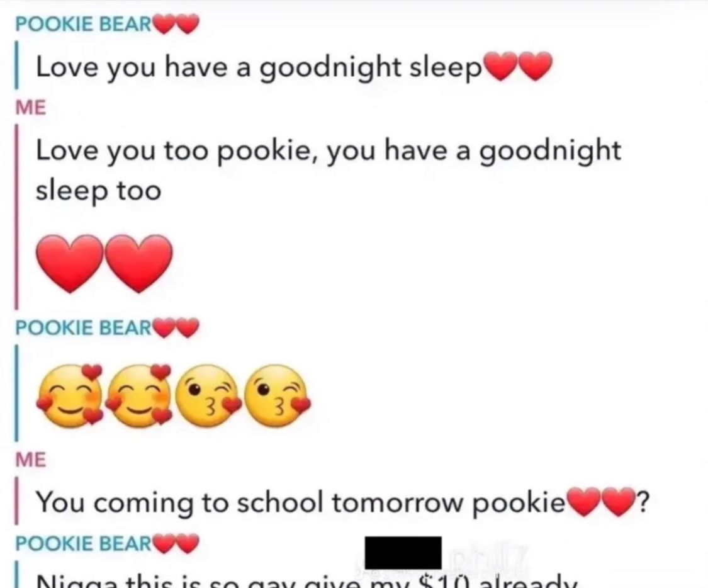Click the first POOKIE BEAR sender name
708x588 pixels.
(x=84, y=23)
